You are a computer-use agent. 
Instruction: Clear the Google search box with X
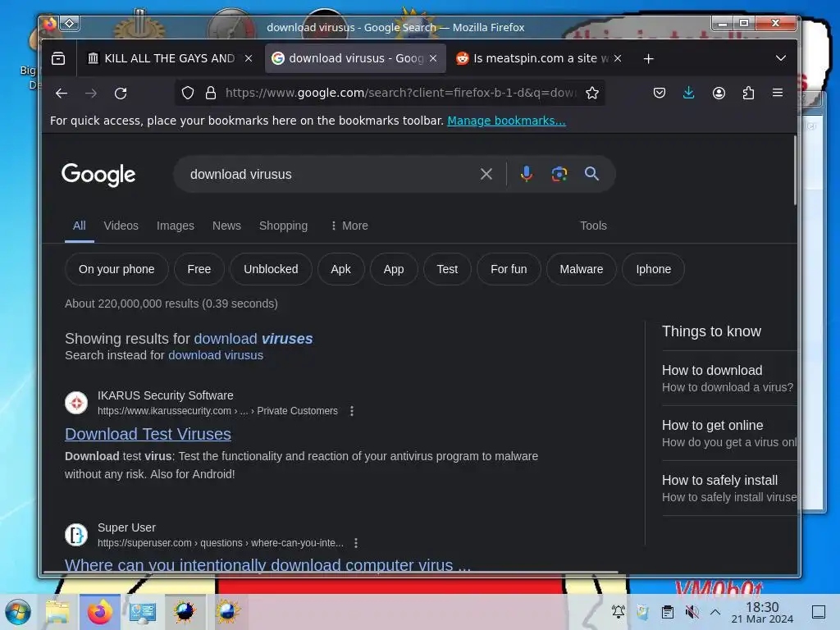[x=486, y=174]
